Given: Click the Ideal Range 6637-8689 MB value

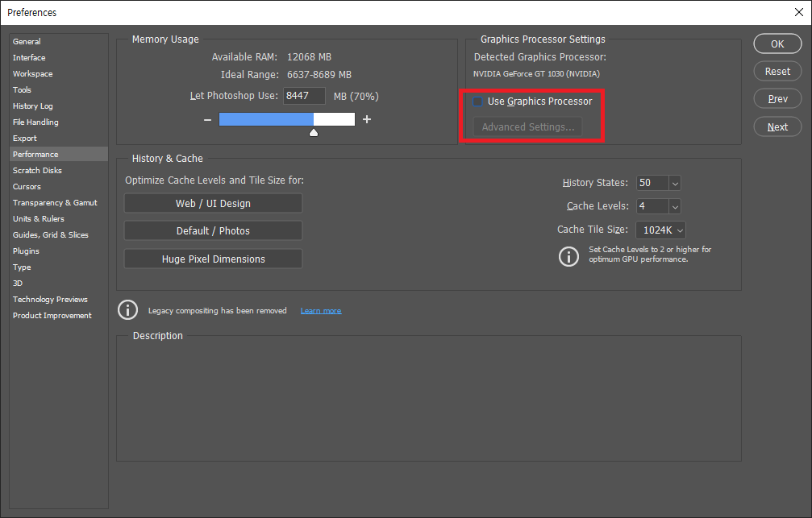Looking at the screenshot, I should tap(319, 75).
